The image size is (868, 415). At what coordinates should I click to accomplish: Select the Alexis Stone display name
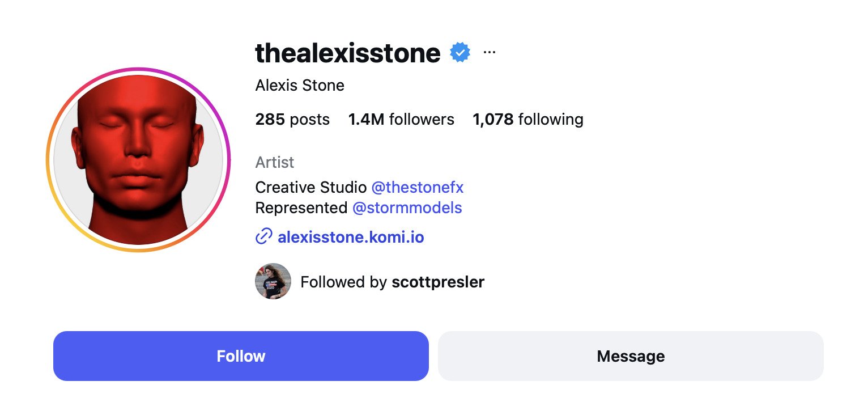pos(300,86)
